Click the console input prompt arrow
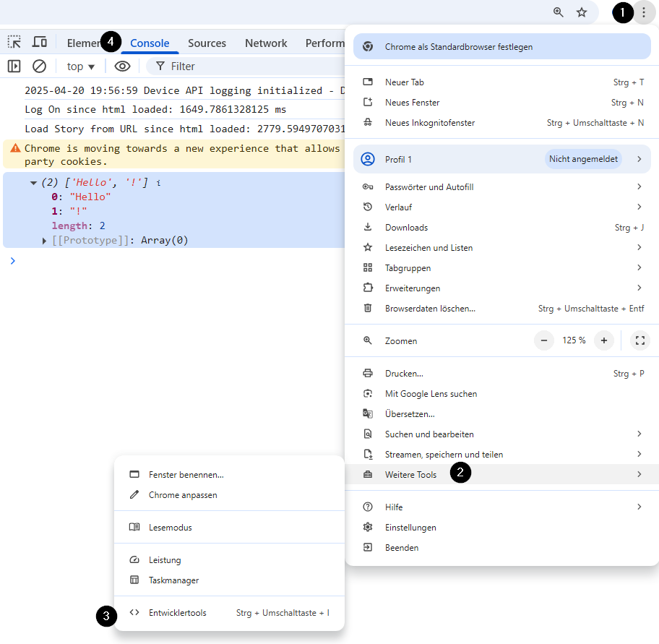The image size is (659, 644). (x=12, y=261)
